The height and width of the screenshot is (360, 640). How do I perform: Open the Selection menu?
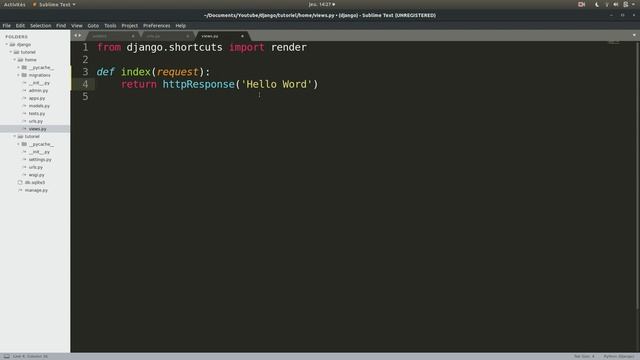click(40, 26)
